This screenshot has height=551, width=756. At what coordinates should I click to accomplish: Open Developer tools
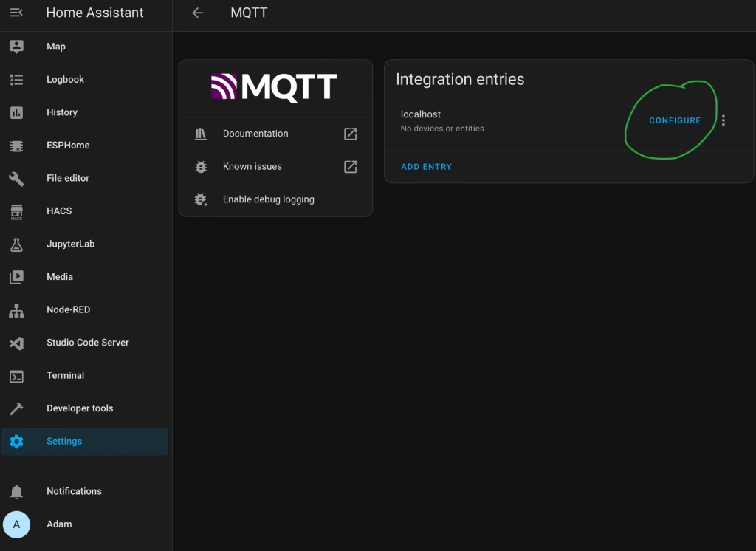[x=79, y=408]
